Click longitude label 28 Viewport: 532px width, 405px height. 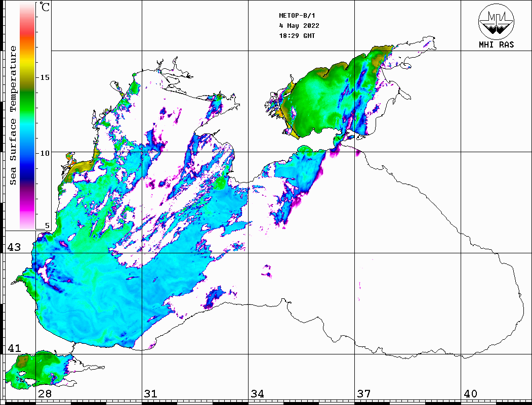pos(45,393)
